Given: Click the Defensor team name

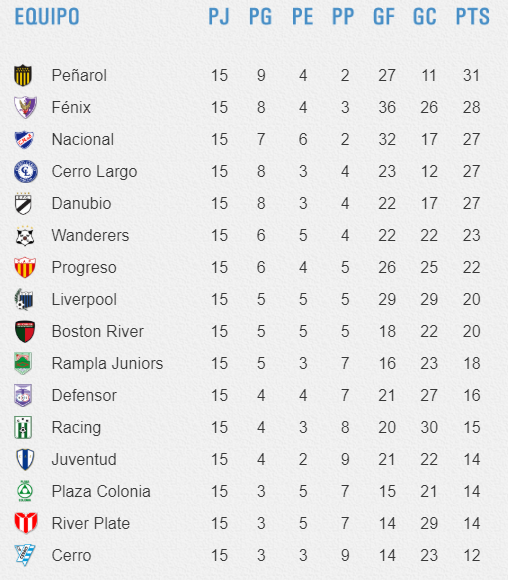Looking at the screenshot, I should [x=84, y=395].
